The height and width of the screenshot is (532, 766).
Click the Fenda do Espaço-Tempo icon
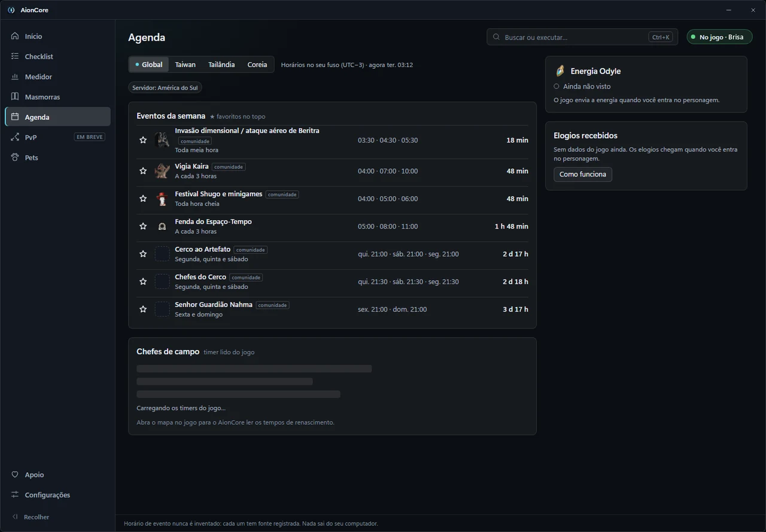pyautogui.click(x=162, y=226)
